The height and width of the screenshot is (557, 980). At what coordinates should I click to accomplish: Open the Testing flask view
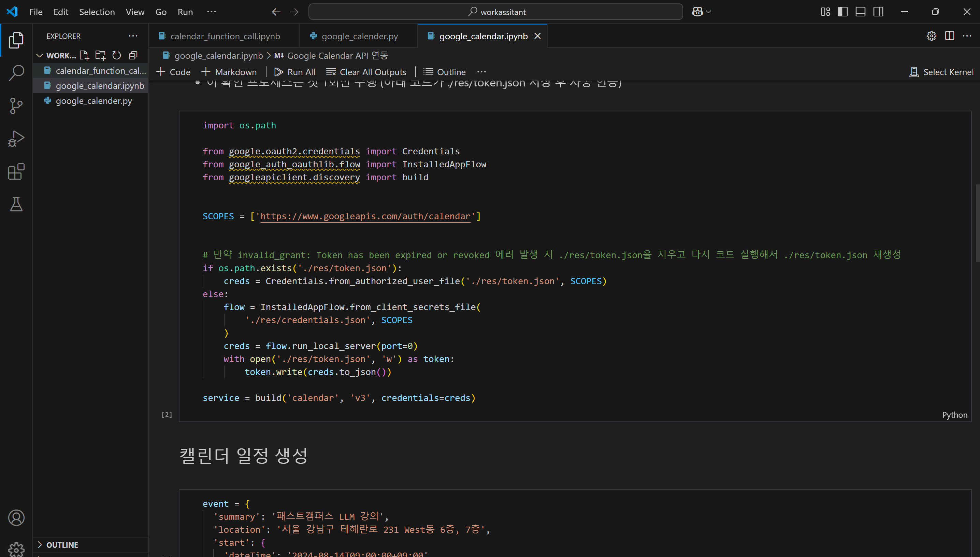(16, 204)
